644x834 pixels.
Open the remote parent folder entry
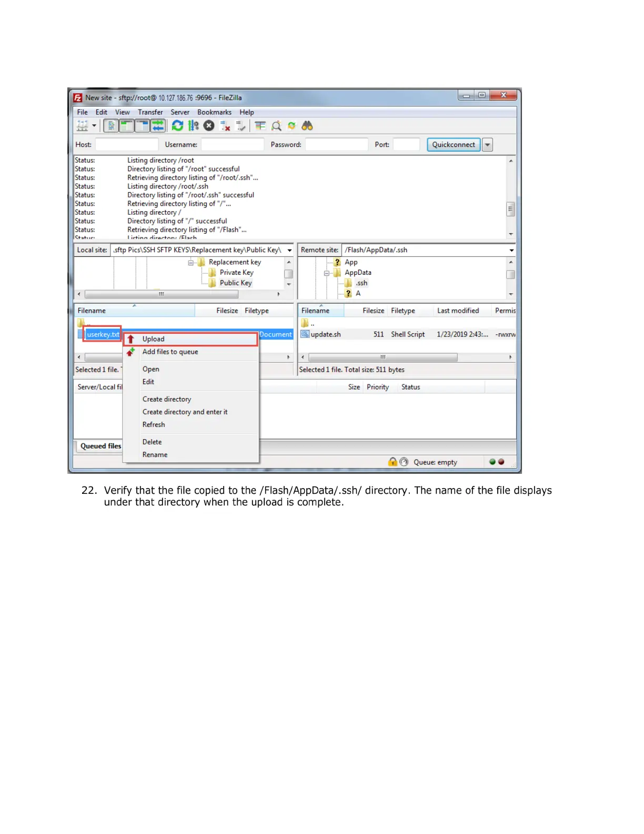pyautogui.click(x=308, y=323)
